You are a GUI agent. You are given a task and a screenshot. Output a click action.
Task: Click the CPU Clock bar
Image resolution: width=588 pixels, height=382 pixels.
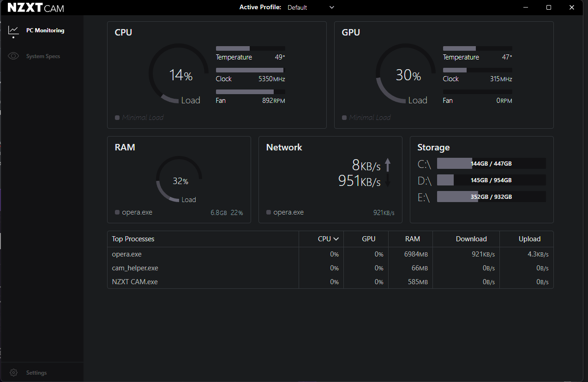click(251, 70)
